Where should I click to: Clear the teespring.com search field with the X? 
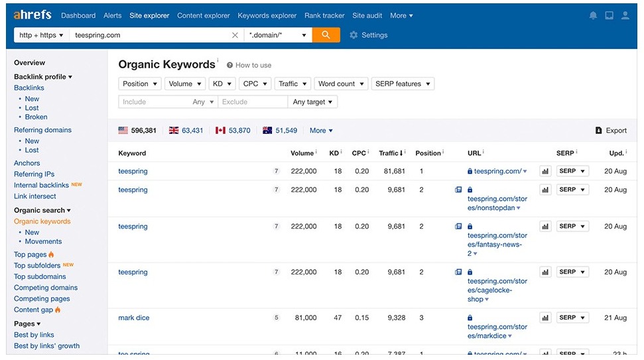(x=235, y=35)
